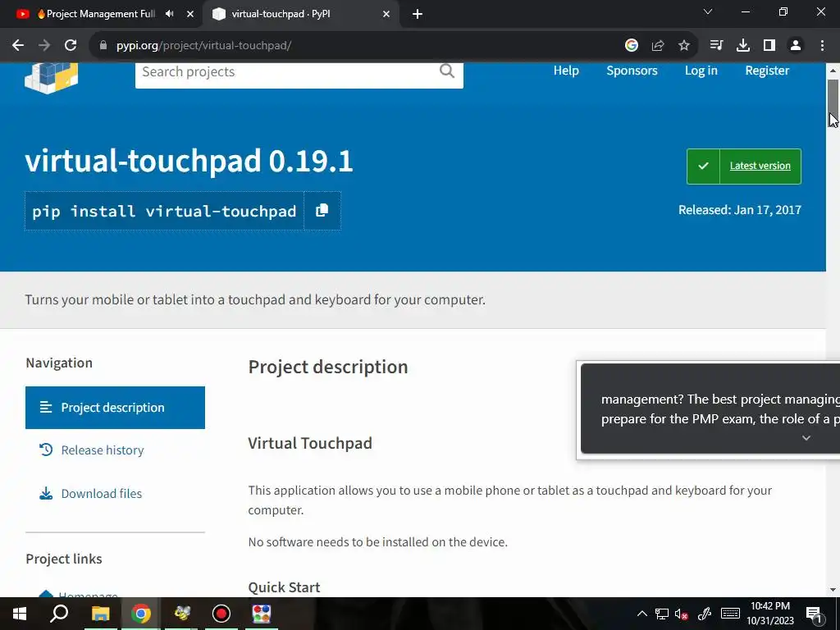Click the "virtual-touchpad 0.19.1" heading
Image resolution: width=840 pixels, height=630 pixels.
tap(189, 161)
